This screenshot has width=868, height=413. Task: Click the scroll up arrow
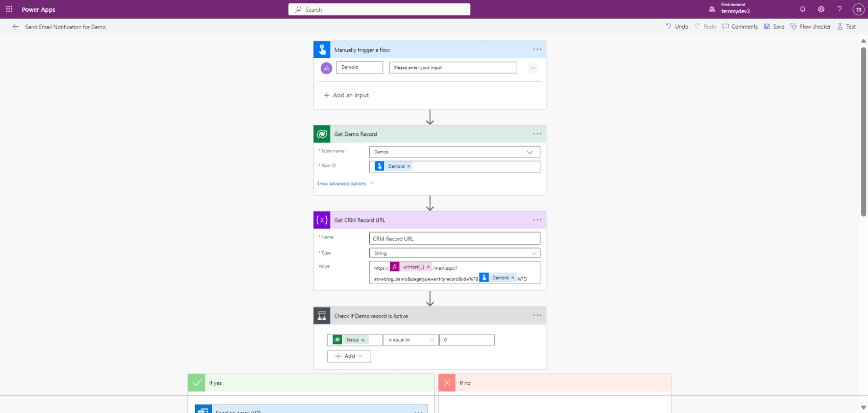[x=863, y=41]
